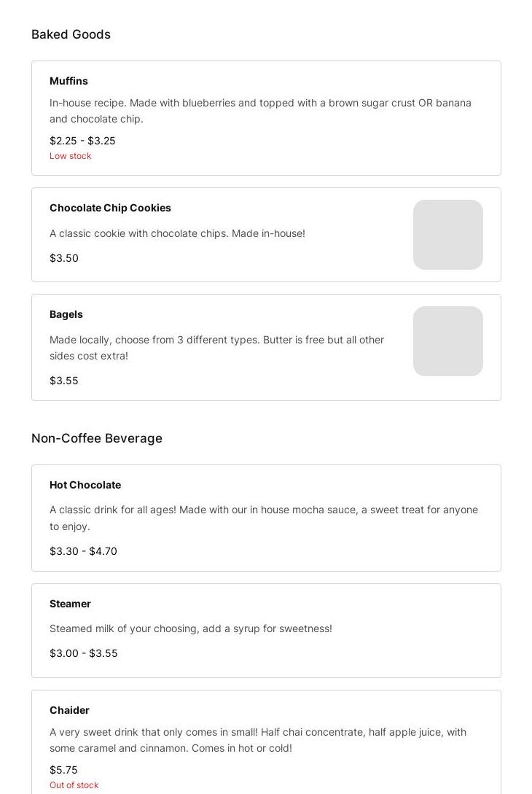Open the Chaider drink item
This screenshot has width=532, height=794.
coord(69,710)
